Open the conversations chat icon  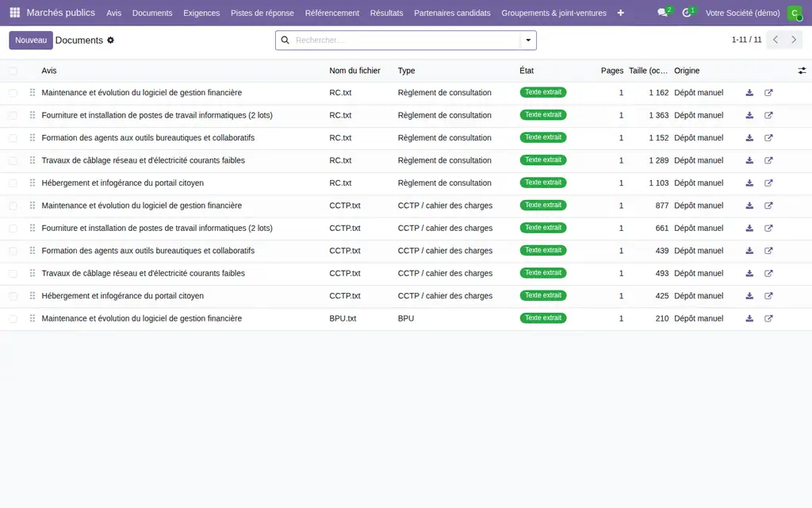(662, 13)
